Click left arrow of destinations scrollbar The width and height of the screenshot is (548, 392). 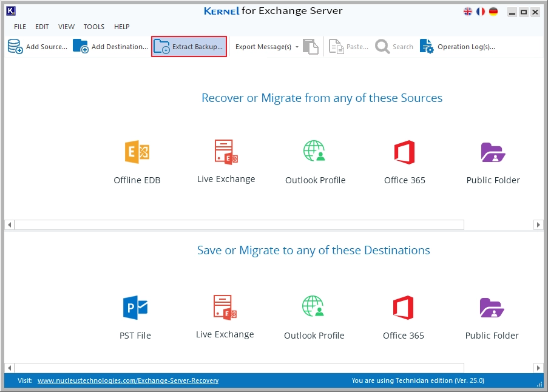click(10, 368)
